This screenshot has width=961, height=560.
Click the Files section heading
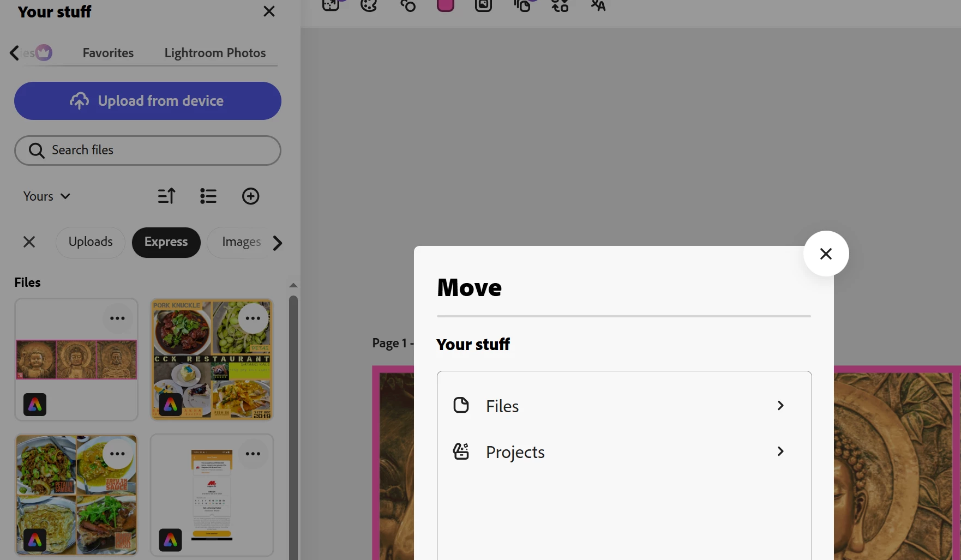(27, 282)
